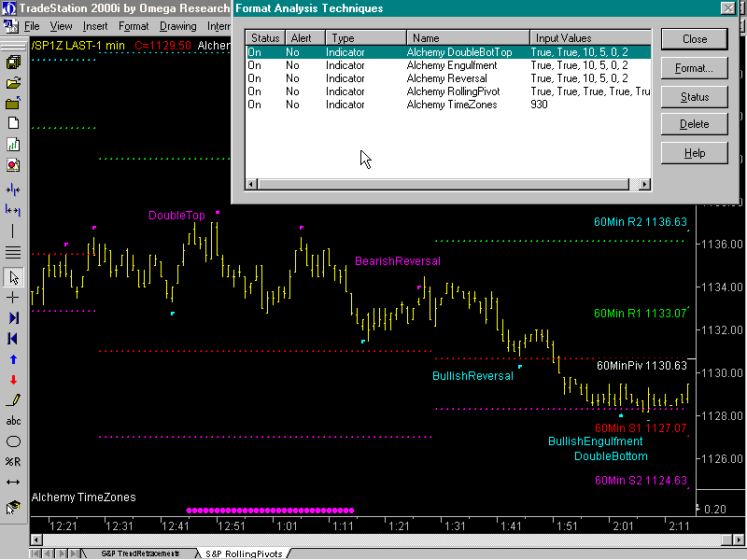Select the horizontal double-arrow tool
Viewport: 747px width, 560px height.
pyautogui.click(x=13, y=482)
